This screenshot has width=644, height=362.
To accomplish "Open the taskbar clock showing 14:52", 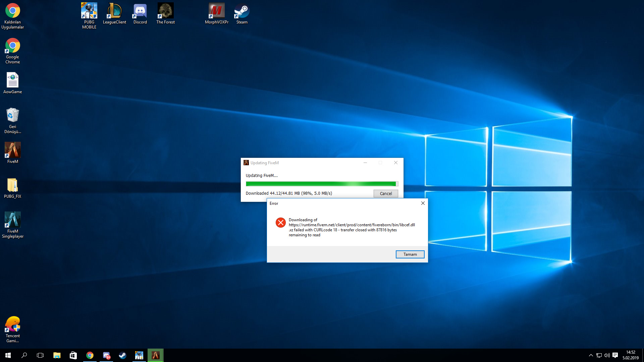I will pos(631,355).
